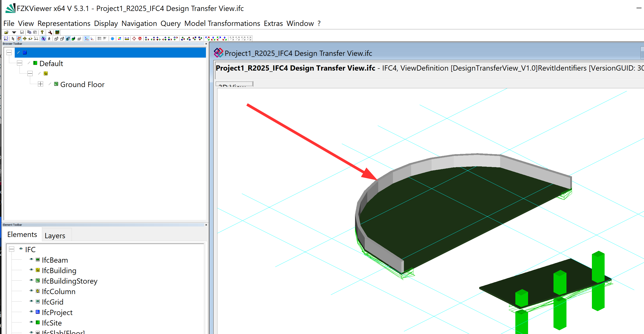Image resolution: width=644 pixels, height=334 pixels.
Task: Hide IfcColumn elements via eye icon
Action: click(31, 291)
